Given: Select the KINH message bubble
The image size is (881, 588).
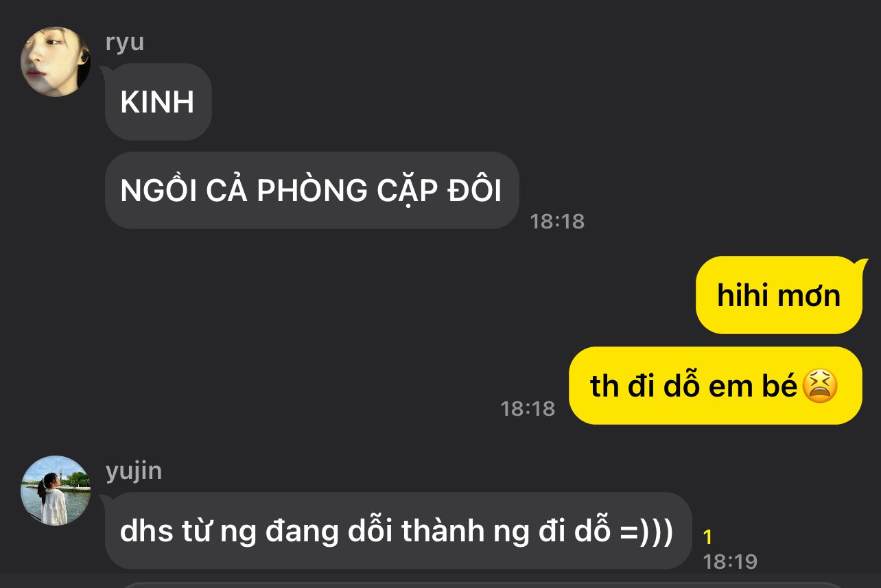Looking at the screenshot, I should tap(158, 102).
